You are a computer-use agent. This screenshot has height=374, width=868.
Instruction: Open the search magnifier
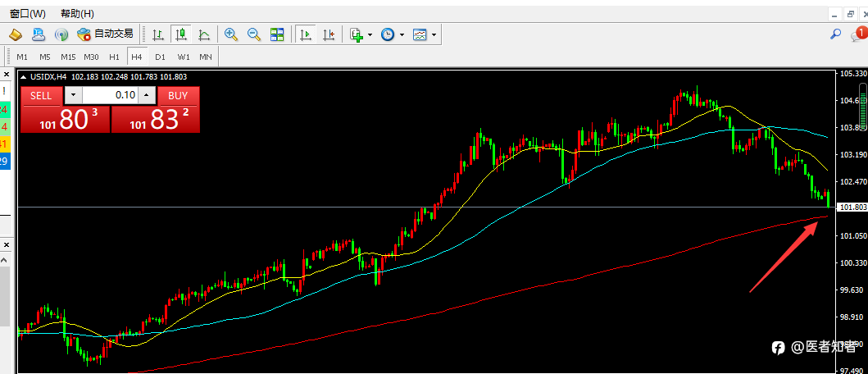[835, 34]
